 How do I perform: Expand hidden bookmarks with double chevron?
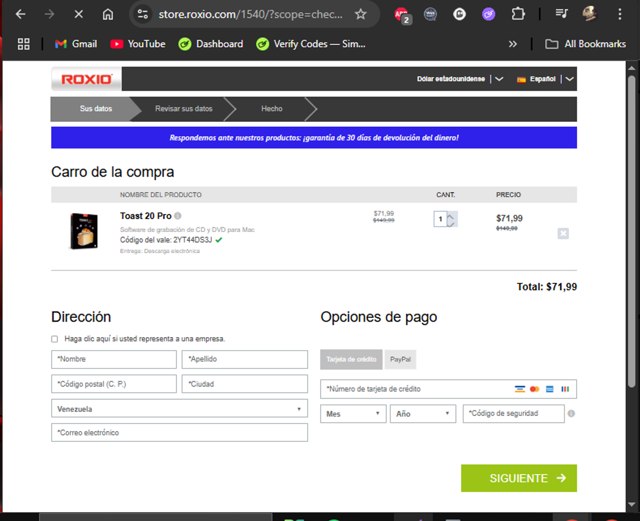coord(513,44)
